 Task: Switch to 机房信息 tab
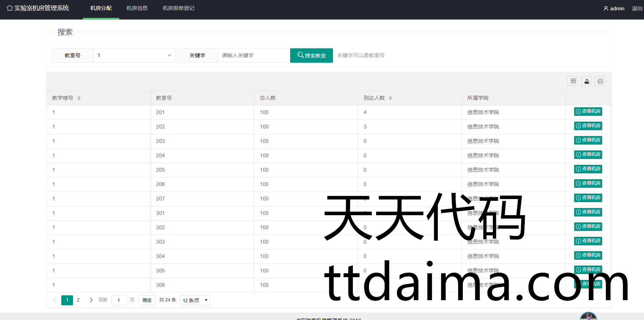137,8
